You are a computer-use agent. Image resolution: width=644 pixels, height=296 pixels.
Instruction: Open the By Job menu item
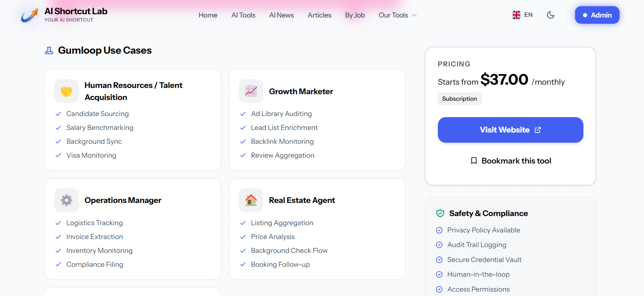point(355,15)
